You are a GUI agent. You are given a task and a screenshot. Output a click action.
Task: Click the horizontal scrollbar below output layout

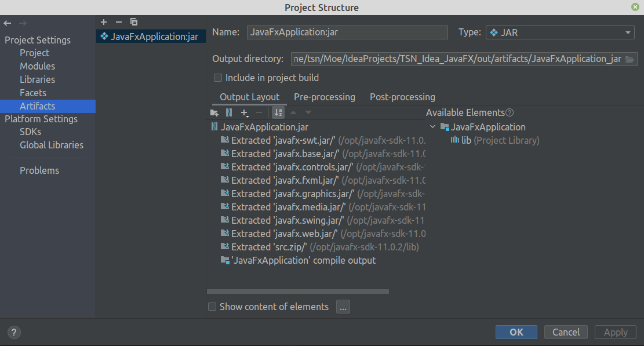pyautogui.click(x=298, y=292)
